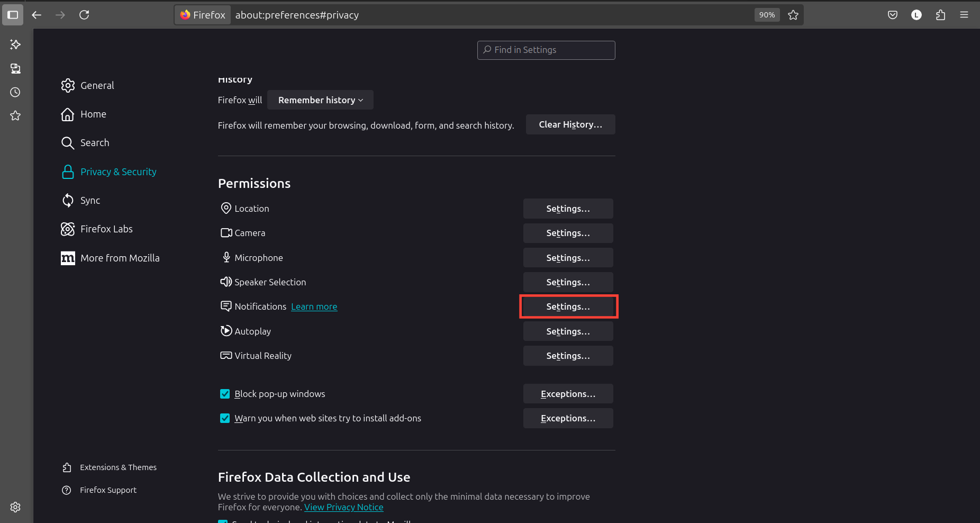Click the sidebar settings gear icon
Viewport: 980px width, 523px height.
coord(15,507)
